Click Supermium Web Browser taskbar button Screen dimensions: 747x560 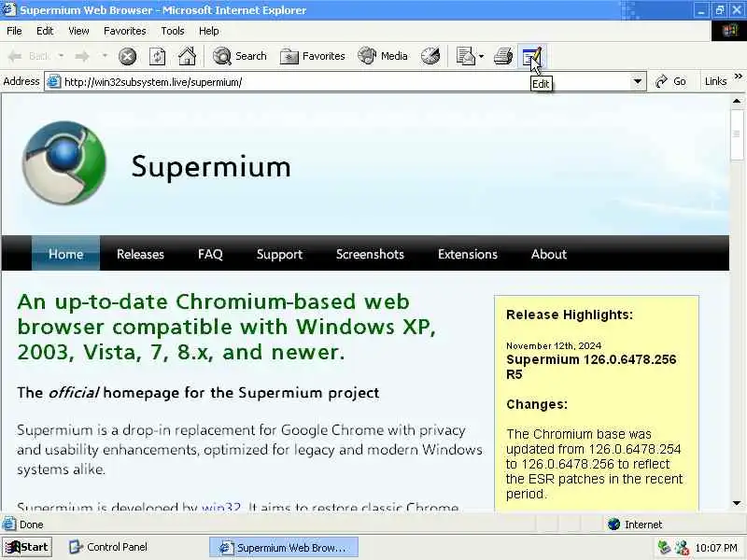point(284,547)
